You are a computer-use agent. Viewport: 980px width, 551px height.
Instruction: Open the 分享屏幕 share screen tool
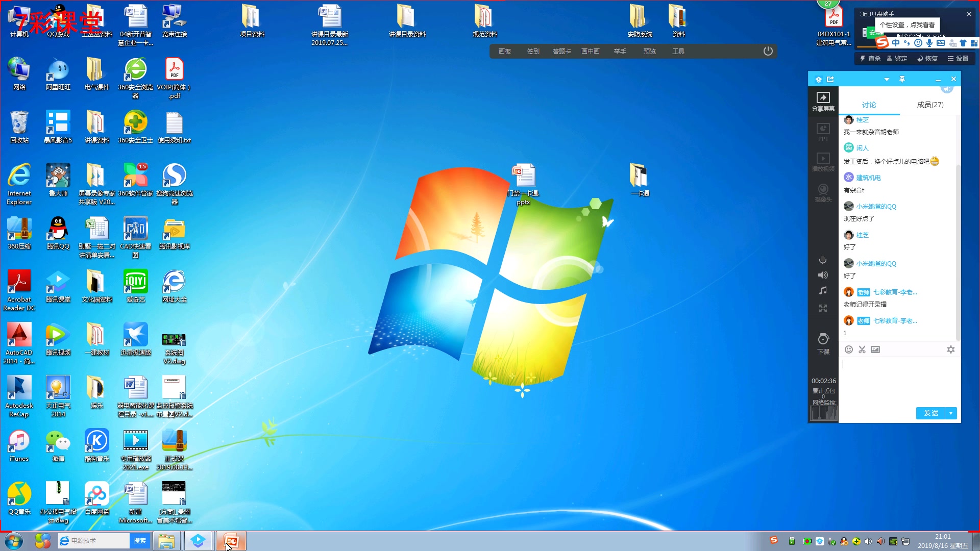823,102
